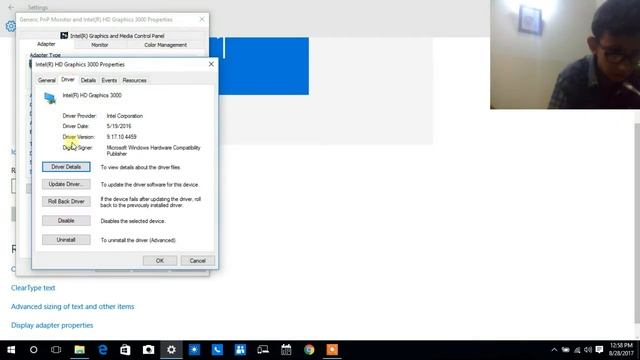Open the Calendar app in taskbar

click(x=286, y=350)
